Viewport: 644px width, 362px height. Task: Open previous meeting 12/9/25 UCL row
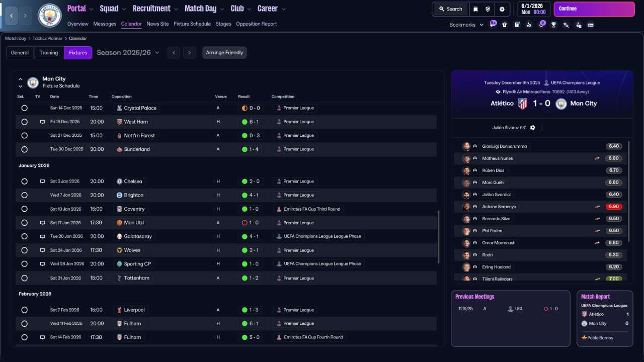(510, 309)
